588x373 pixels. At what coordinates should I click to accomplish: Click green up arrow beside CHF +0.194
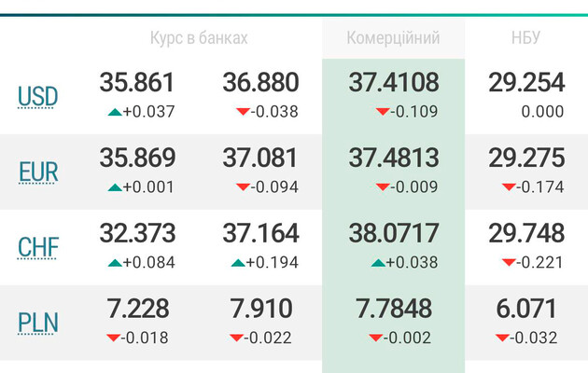[238, 263]
